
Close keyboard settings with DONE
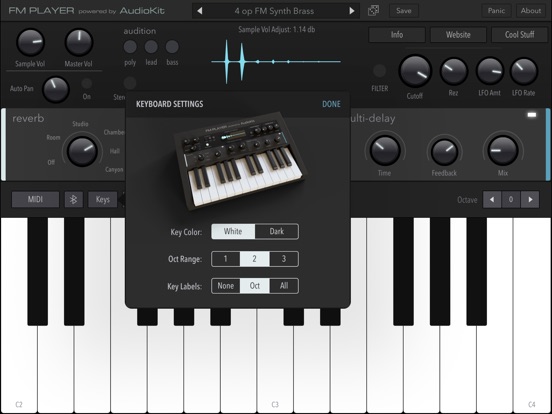click(x=331, y=104)
